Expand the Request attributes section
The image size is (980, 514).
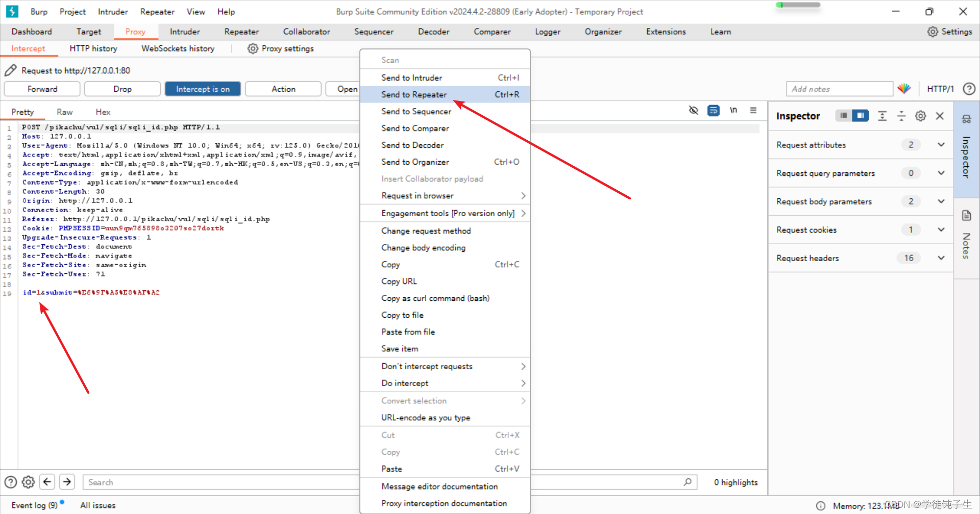pyautogui.click(x=941, y=145)
